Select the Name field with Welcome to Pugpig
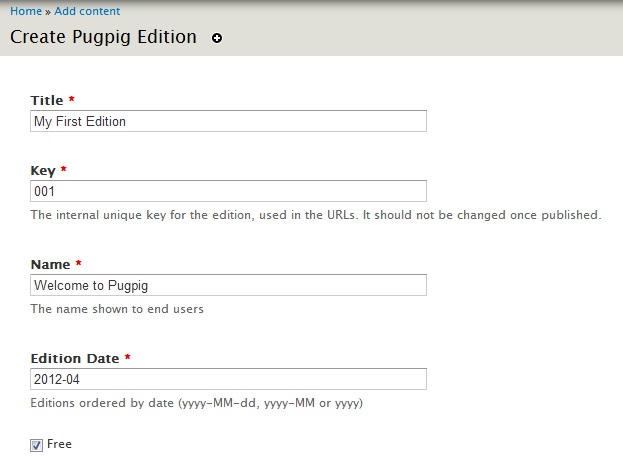 228,285
